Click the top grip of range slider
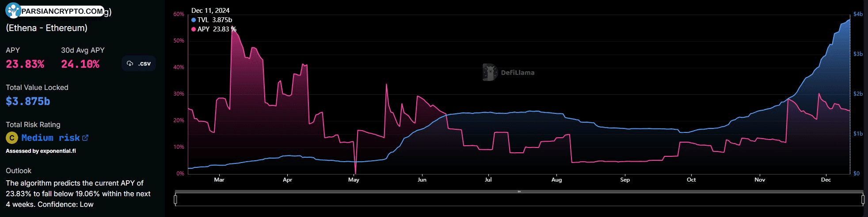The width and height of the screenshot is (868, 217). pos(519,192)
